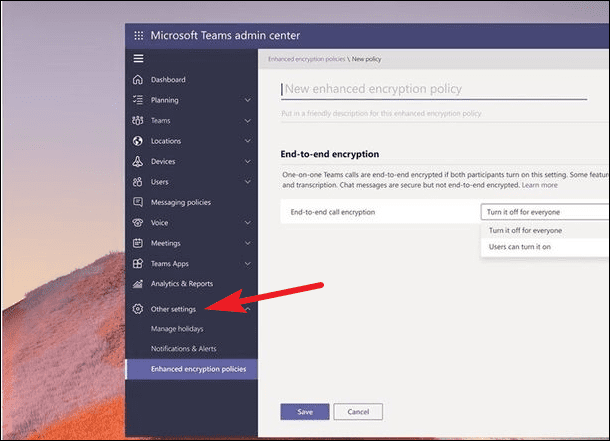
Task: Expand the Locations section chevron
Action: [247, 141]
